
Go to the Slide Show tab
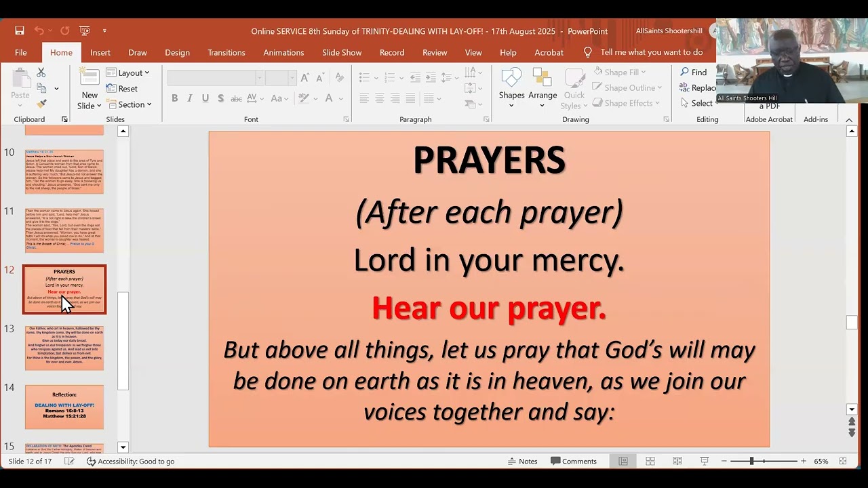coord(342,52)
